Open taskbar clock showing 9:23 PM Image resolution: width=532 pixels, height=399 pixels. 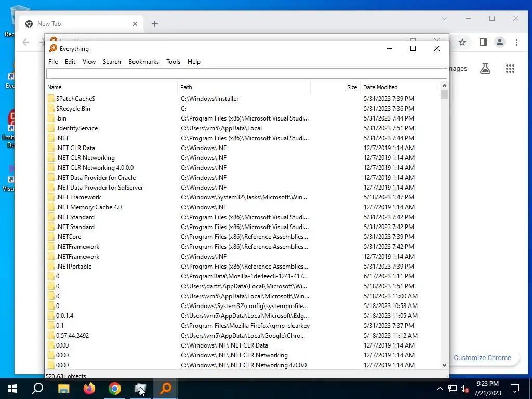tap(487, 389)
